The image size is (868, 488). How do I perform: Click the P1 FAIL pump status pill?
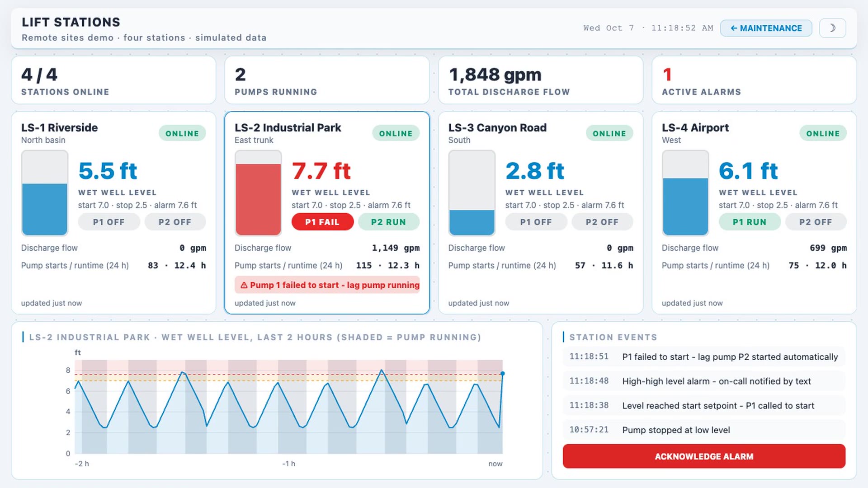coord(322,222)
